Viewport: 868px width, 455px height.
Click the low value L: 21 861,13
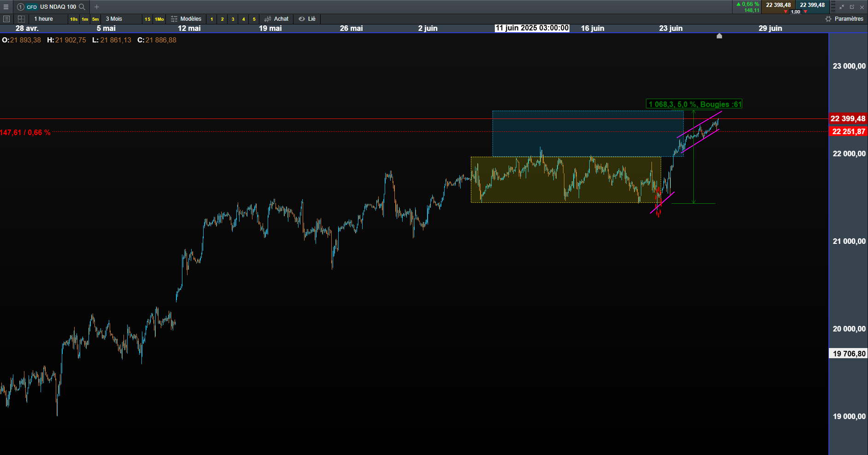click(x=111, y=40)
